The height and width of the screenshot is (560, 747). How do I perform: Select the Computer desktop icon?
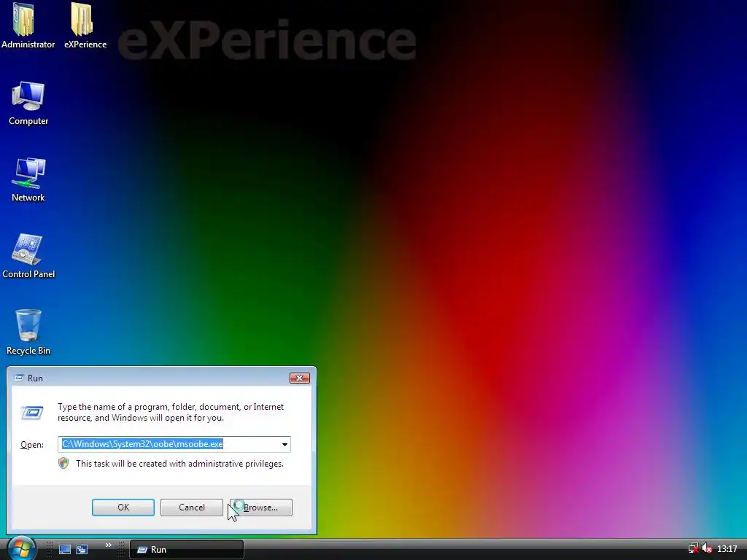[x=28, y=103]
